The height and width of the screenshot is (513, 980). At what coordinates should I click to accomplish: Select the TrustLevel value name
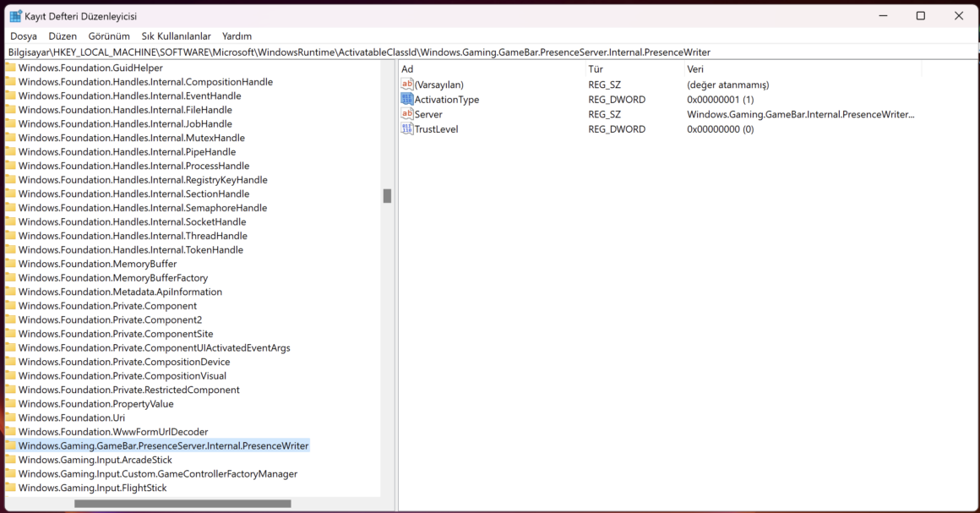(436, 129)
